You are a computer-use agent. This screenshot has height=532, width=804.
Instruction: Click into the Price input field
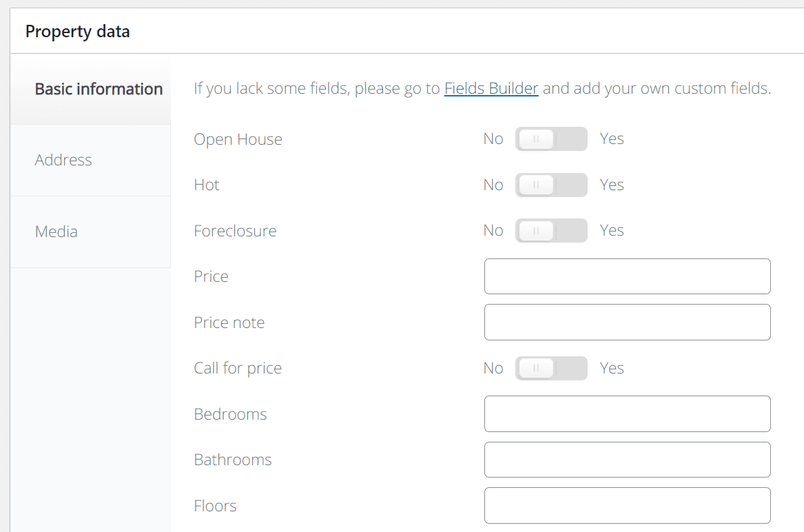627,276
